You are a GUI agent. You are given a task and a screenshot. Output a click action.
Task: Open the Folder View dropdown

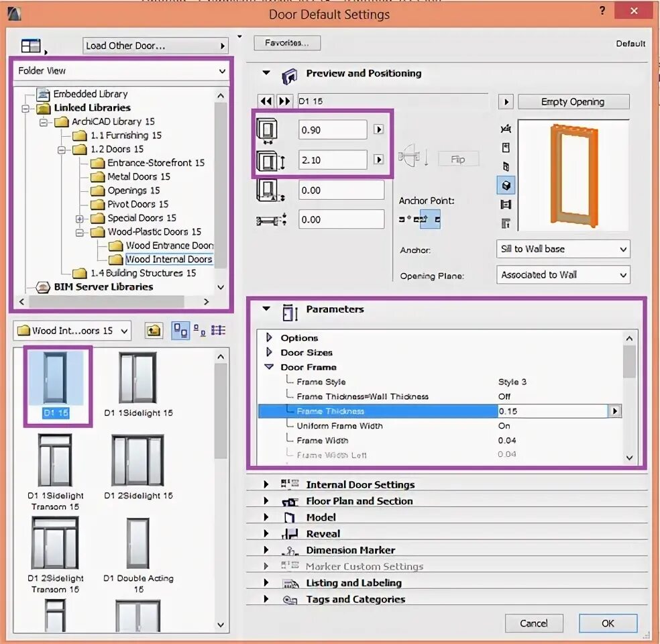point(121,70)
